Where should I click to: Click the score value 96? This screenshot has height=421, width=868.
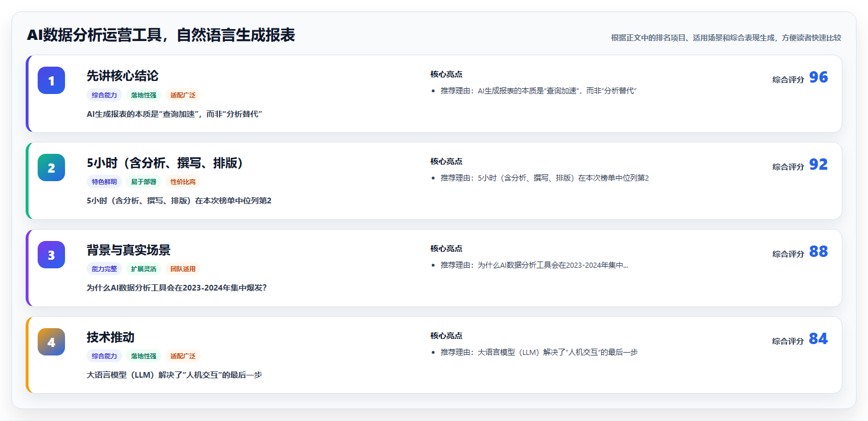[818, 77]
